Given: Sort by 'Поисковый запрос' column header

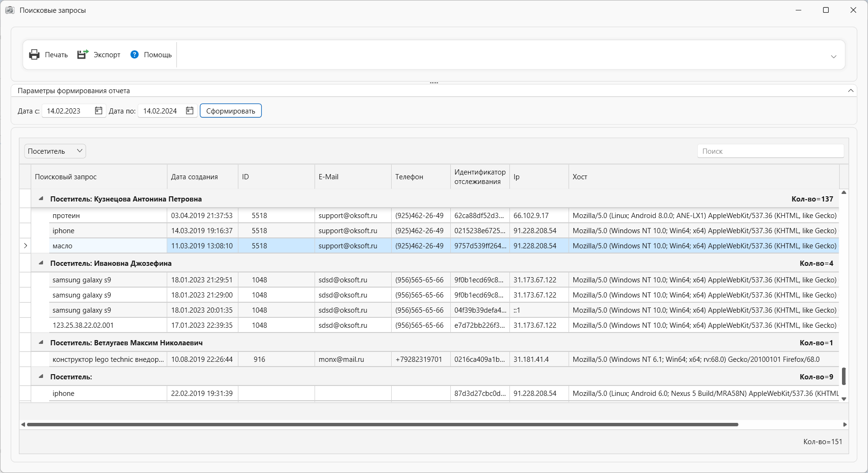Looking at the screenshot, I should [99, 177].
